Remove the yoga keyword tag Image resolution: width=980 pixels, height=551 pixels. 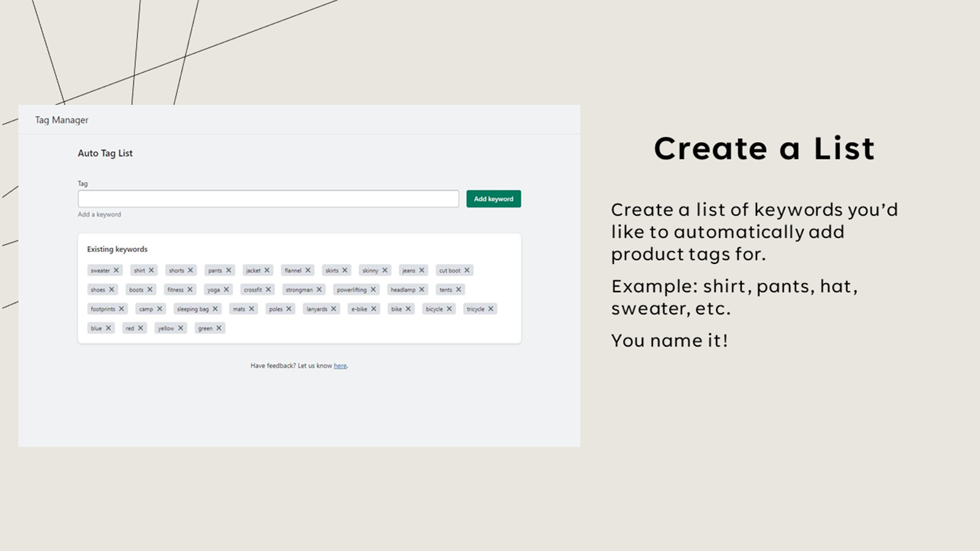click(x=226, y=290)
